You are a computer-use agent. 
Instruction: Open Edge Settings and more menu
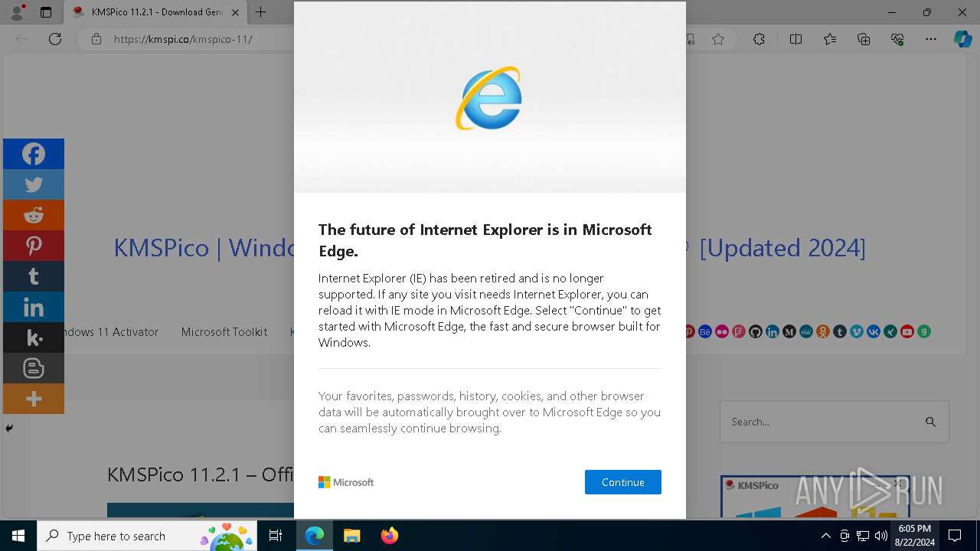931,39
